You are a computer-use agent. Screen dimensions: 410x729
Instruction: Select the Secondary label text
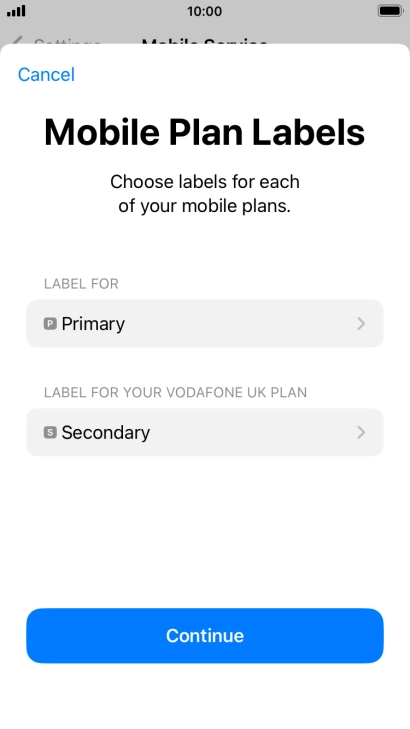106,432
